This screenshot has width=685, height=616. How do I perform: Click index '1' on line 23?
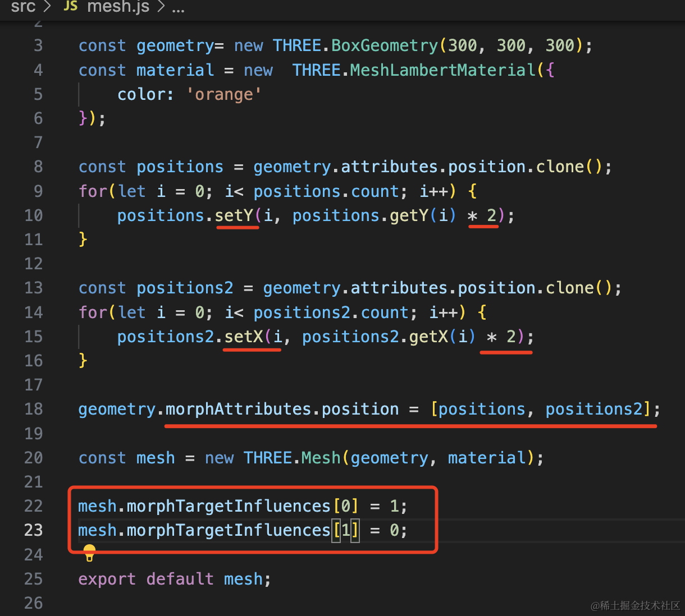(346, 530)
